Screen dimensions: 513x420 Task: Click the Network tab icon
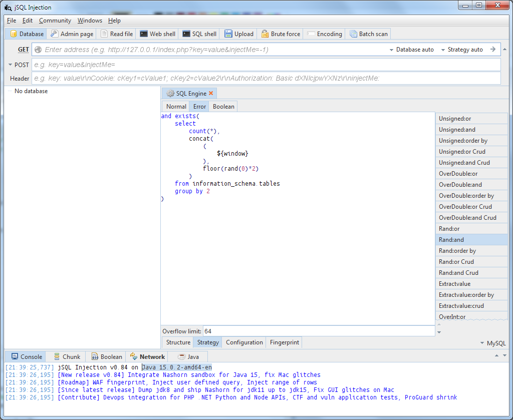pyautogui.click(x=133, y=356)
